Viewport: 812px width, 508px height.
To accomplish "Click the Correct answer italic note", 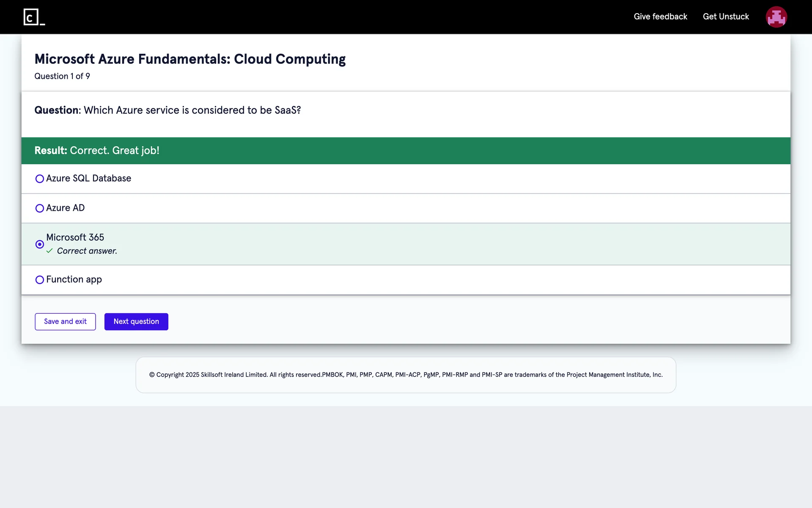I will click(x=87, y=251).
